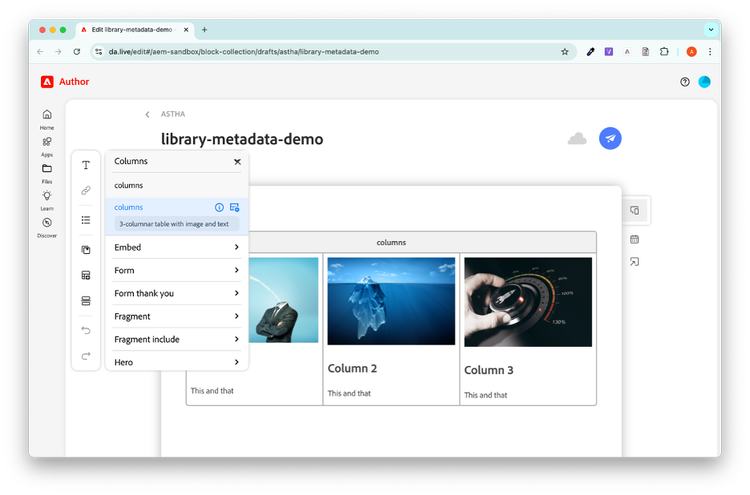750x495 pixels.
Task: Click the insert link tool
Action: tap(86, 190)
